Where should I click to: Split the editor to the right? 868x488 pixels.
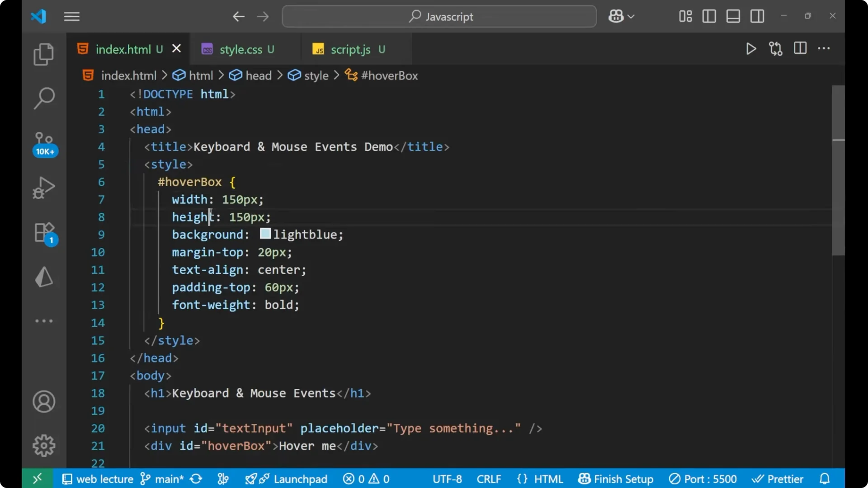click(x=800, y=49)
